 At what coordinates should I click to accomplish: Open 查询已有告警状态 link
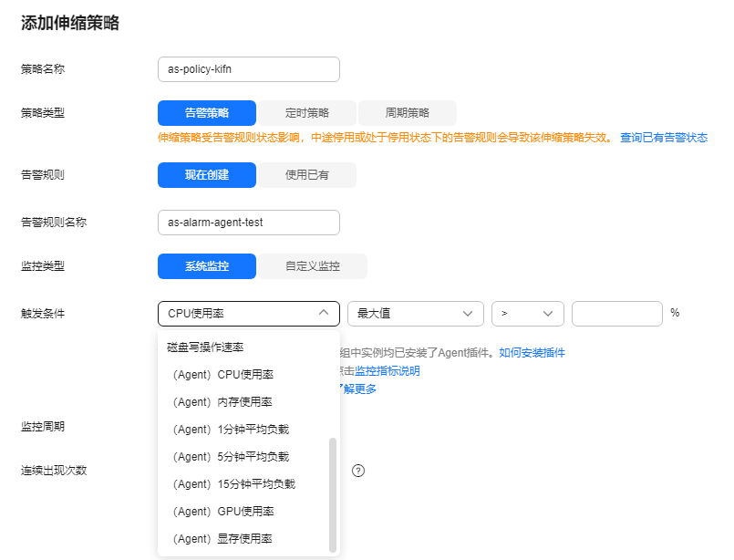tap(664, 138)
